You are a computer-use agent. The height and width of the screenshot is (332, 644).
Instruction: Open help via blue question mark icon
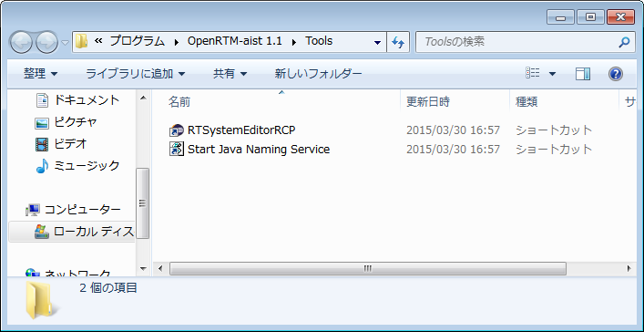click(x=615, y=74)
